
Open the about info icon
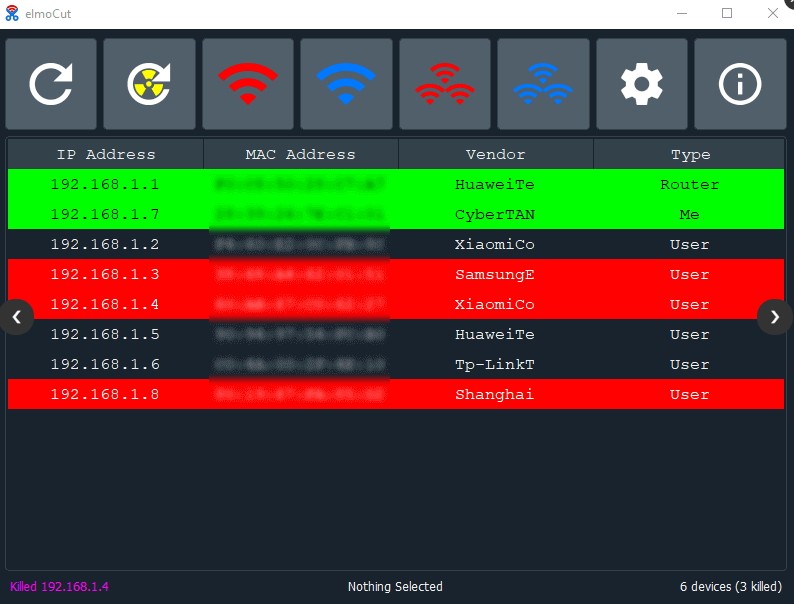(740, 84)
